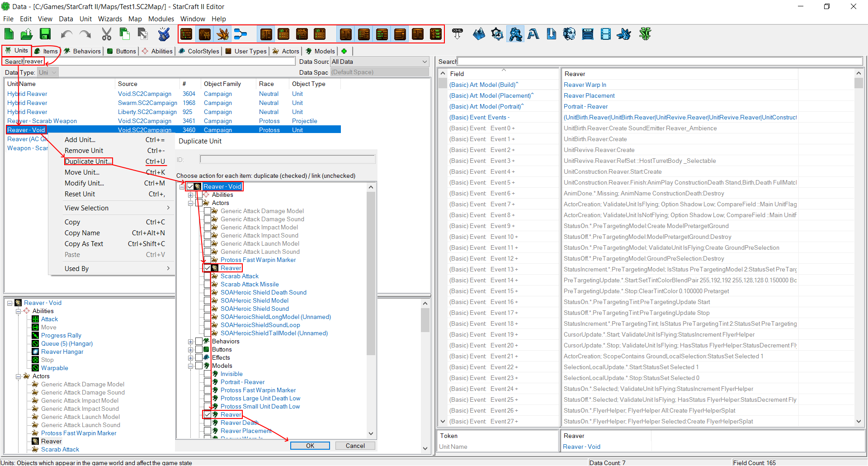Uncheck the Reaver - Void root checkbox
This screenshot has width=868, height=466.
coord(190,187)
